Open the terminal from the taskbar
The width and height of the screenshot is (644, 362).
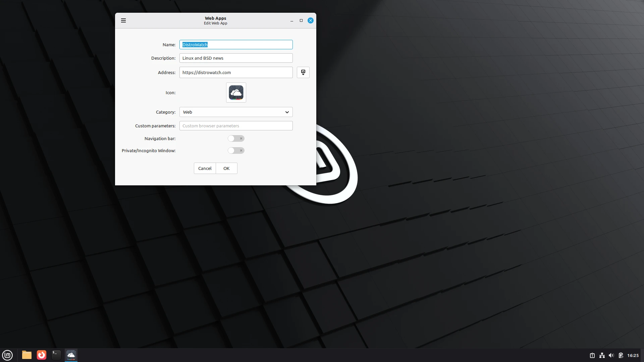tap(56, 355)
